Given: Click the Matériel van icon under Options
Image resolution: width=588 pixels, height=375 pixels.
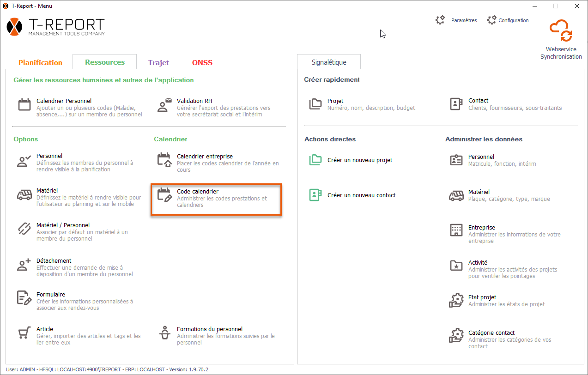Looking at the screenshot, I should coord(24,195).
